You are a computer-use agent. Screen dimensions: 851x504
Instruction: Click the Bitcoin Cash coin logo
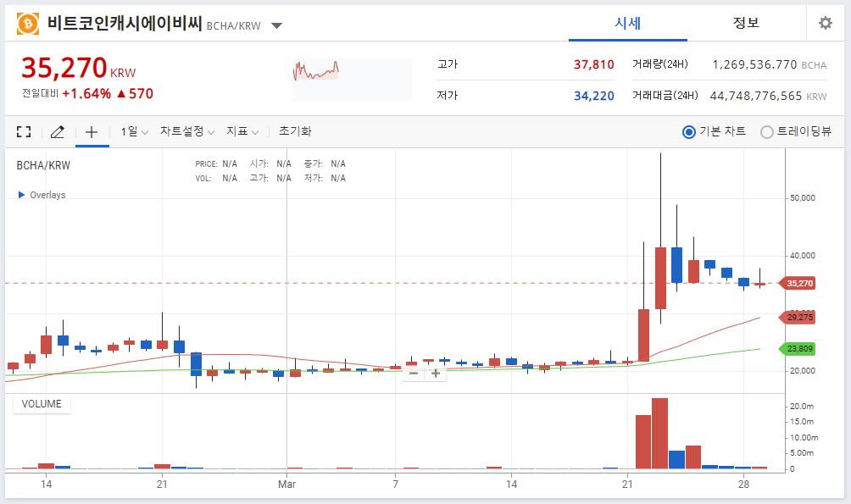pyautogui.click(x=31, y=23)
